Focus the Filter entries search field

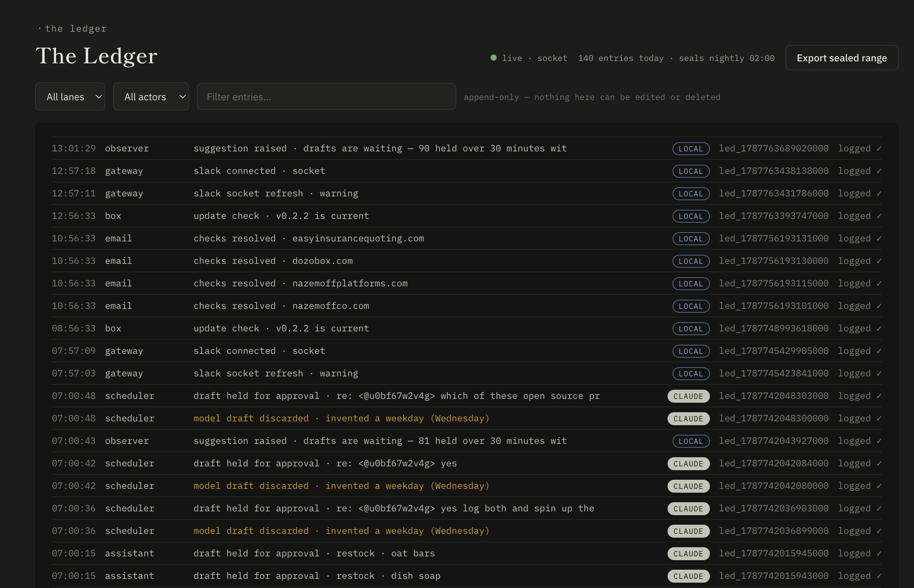coord(326,96)
